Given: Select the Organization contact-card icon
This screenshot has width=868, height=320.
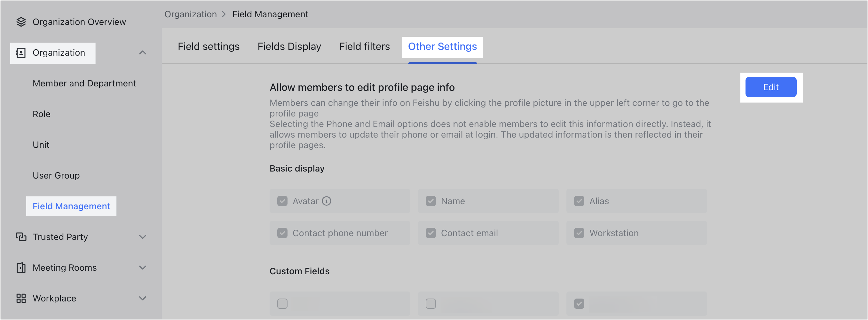Looking at the screenshot, I should pos(21,52).
